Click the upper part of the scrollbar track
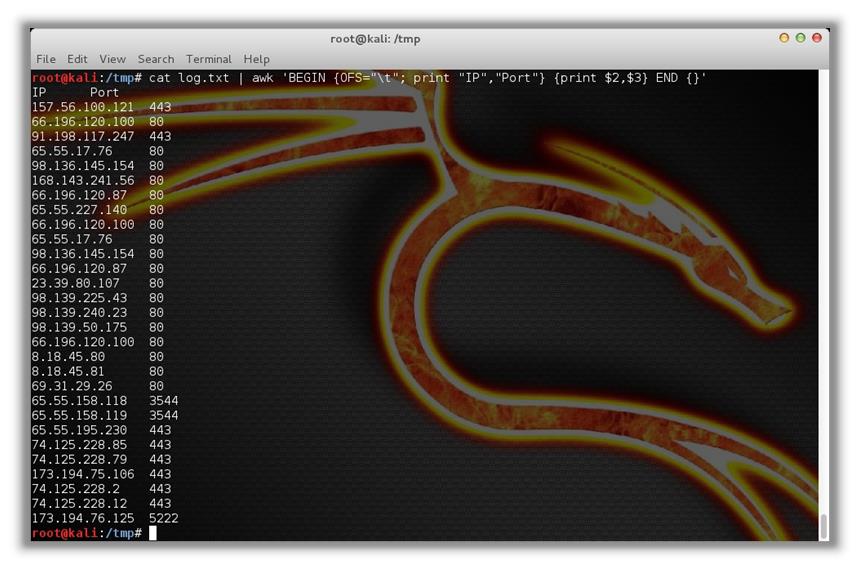 (x=823, y=200)
